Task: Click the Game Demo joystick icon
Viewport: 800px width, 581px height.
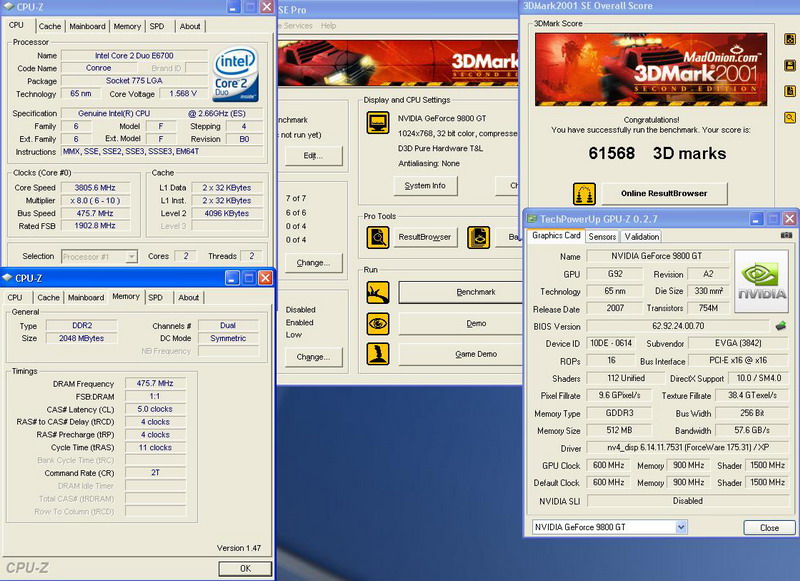Action: click(x=378, y=354)
